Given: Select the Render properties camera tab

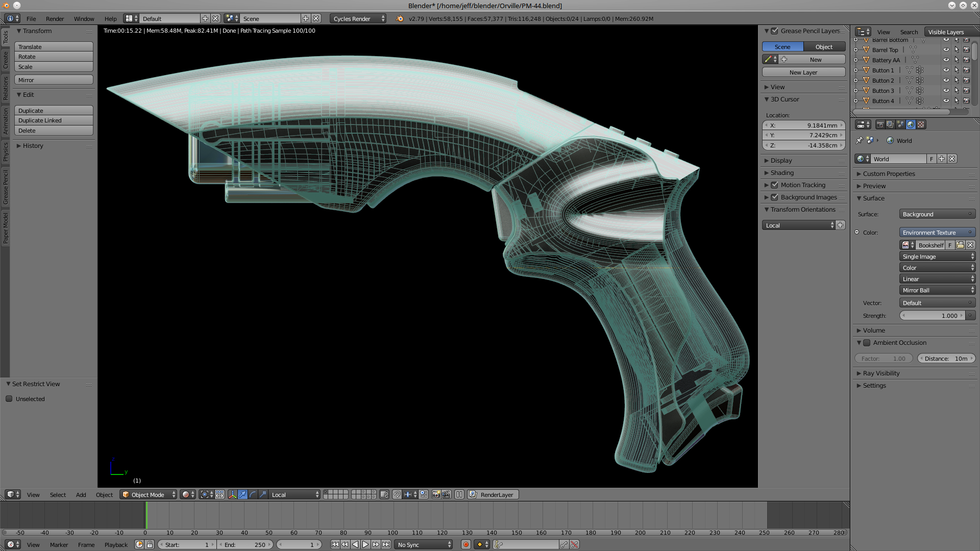Looking at the screenshot, I should coord(880,124).
